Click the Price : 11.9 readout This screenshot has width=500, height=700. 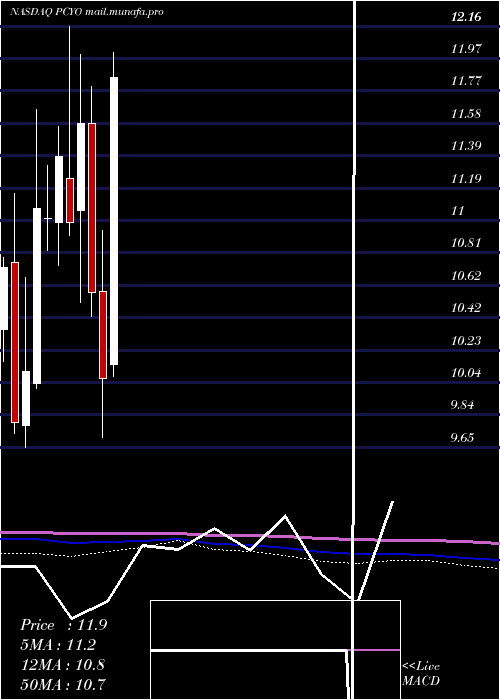tap(63, 625)
